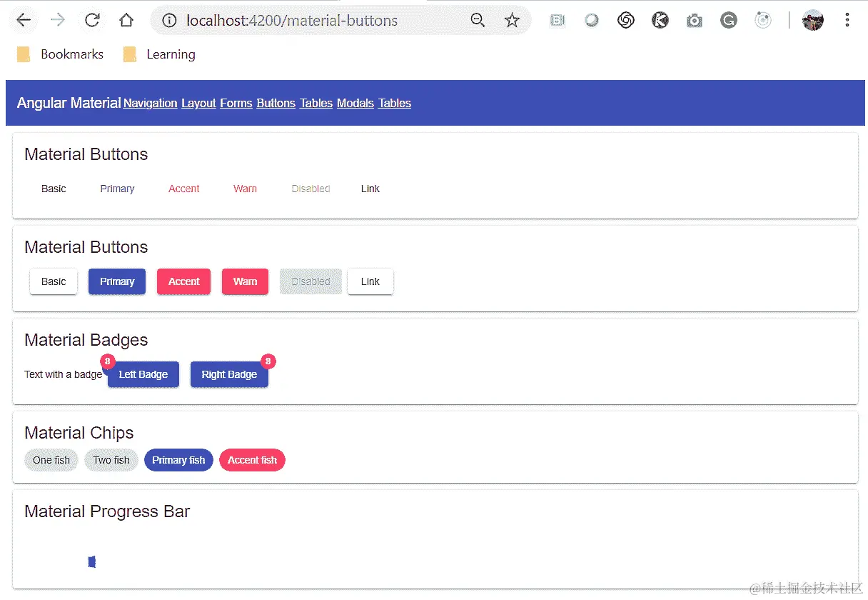Screen dimensions: 868x600
Task: Open the Navigation link in toolbar
Action: 150,104
